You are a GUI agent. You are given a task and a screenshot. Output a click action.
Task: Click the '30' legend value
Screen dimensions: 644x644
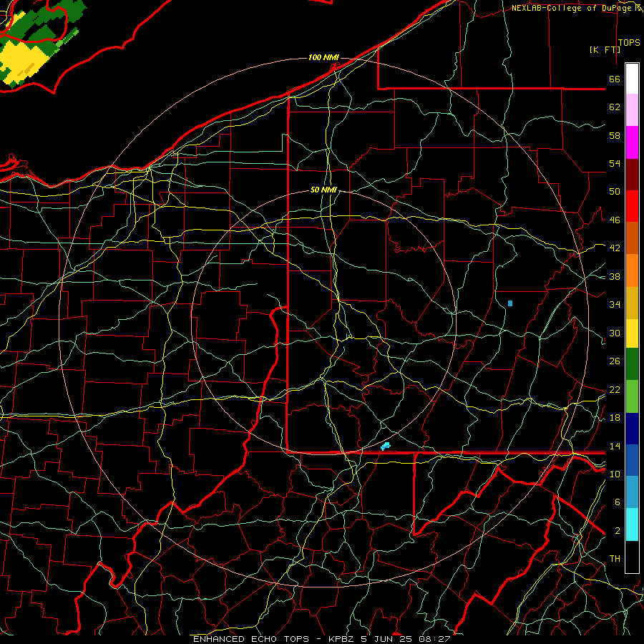click(615, 333)
